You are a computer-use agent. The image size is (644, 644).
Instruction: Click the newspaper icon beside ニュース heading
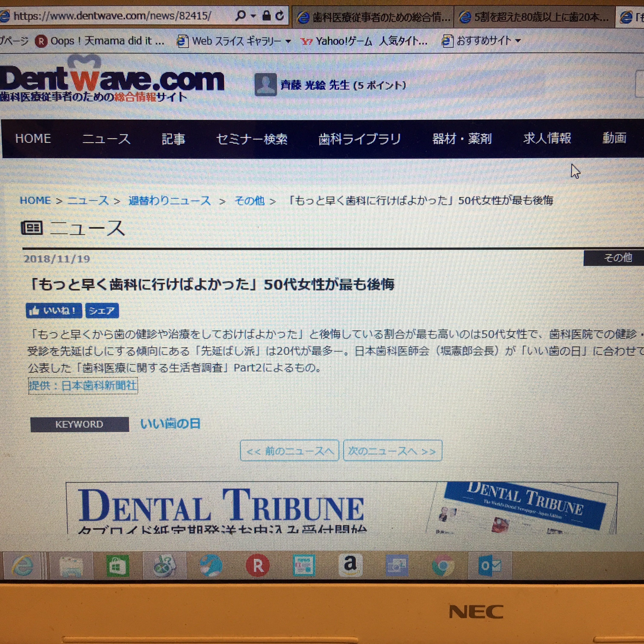32,228
